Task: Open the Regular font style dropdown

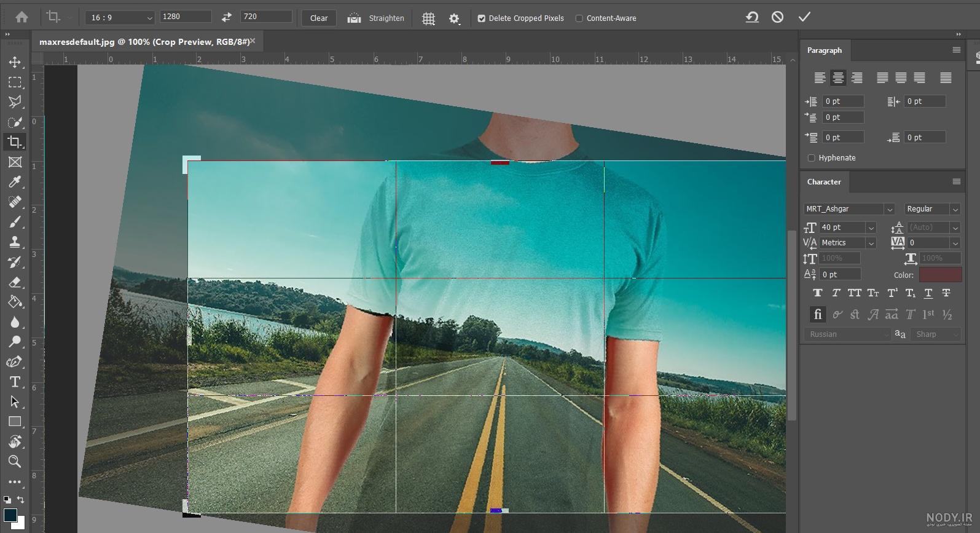Action: (932, 209)
